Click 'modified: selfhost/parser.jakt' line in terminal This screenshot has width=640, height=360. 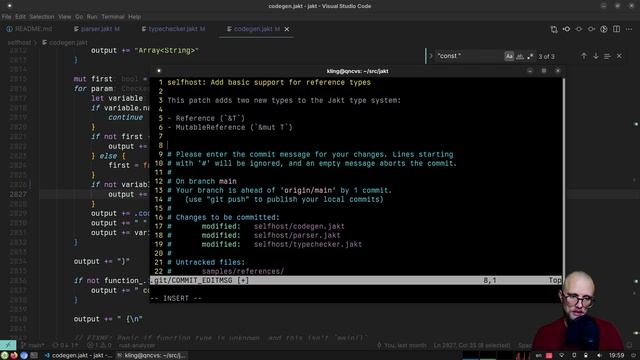point(271,236)
